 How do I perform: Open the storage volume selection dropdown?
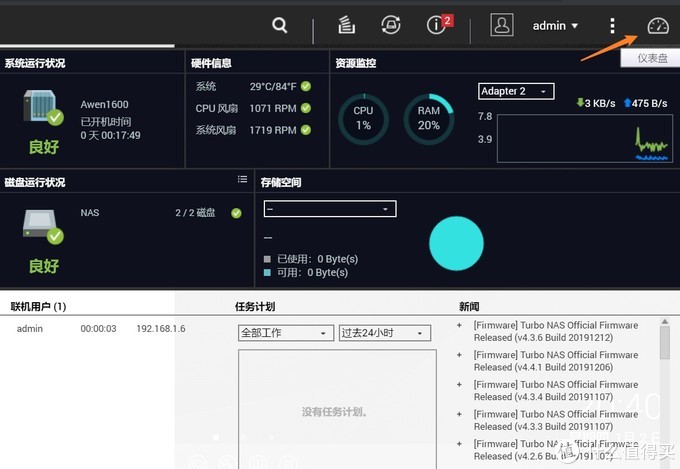click(x=330, y=209)
